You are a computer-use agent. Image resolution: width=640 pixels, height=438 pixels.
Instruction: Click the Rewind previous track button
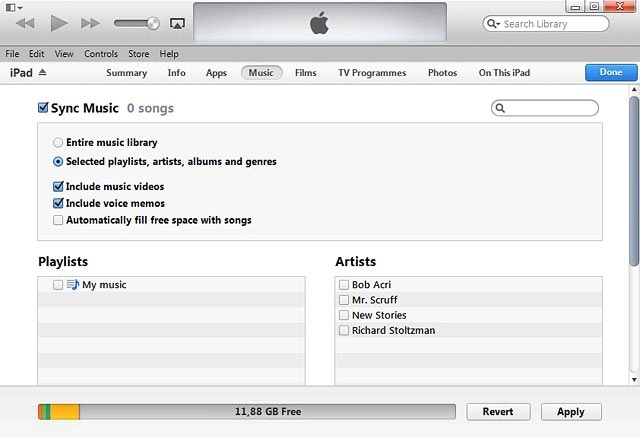tap(26, 22)
